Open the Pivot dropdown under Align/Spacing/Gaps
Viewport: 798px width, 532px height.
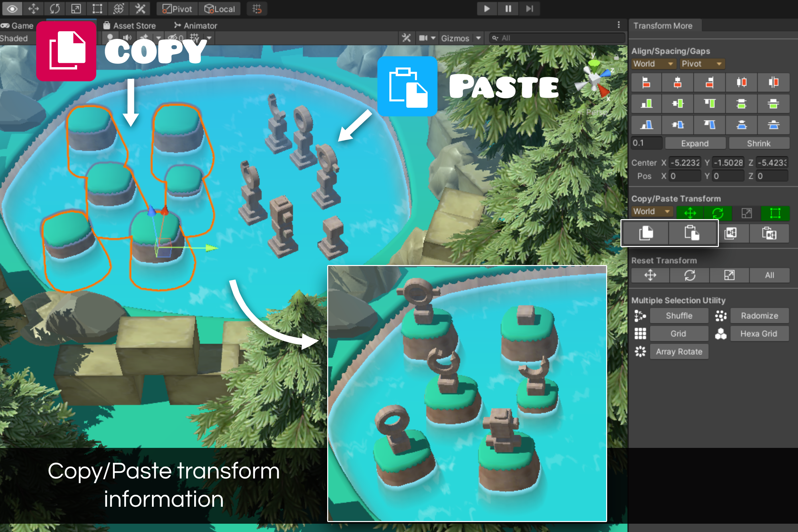pyautogui.click(x=702, y=64)
